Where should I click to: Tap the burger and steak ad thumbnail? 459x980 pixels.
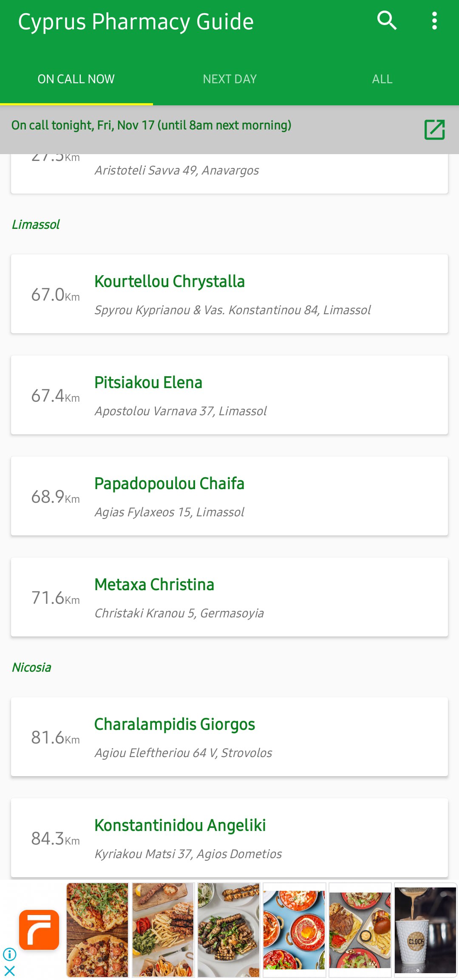pyautogui.click(x=360, y=930)
